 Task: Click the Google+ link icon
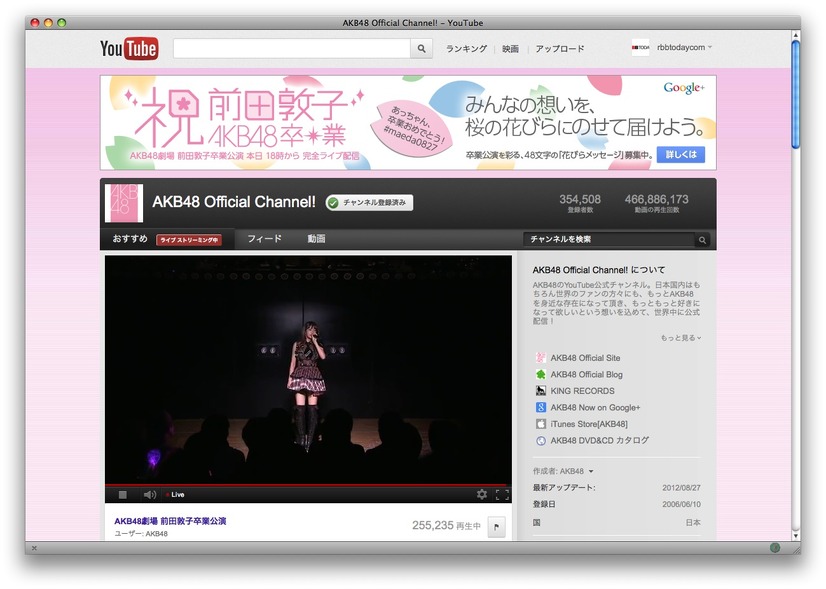click(x=540, y=407)
